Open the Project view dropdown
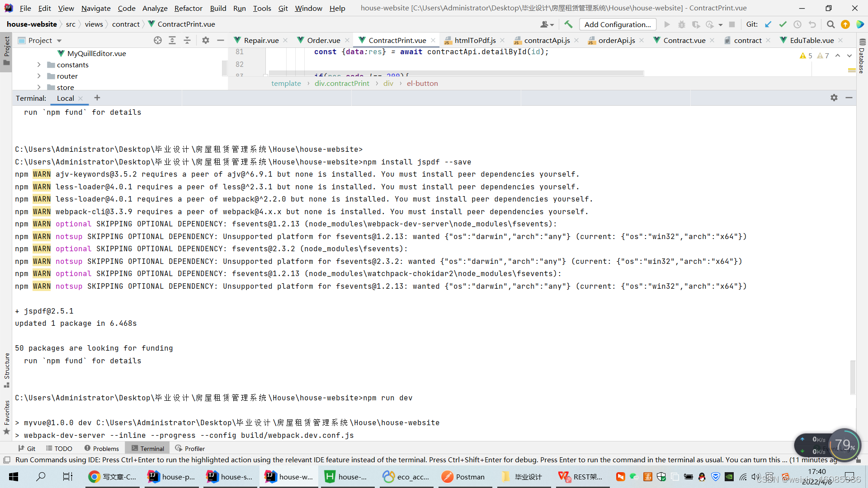Image resolution: width=868 pixels, height=488 pixels. tap(59, 41)
